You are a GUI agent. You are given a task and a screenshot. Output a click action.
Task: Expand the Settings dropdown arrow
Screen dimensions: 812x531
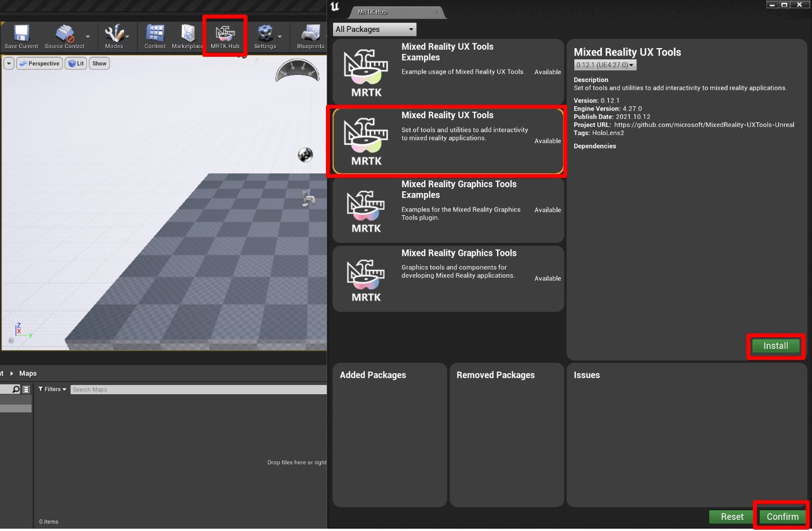pyautogui.click(x=281, y=37)
